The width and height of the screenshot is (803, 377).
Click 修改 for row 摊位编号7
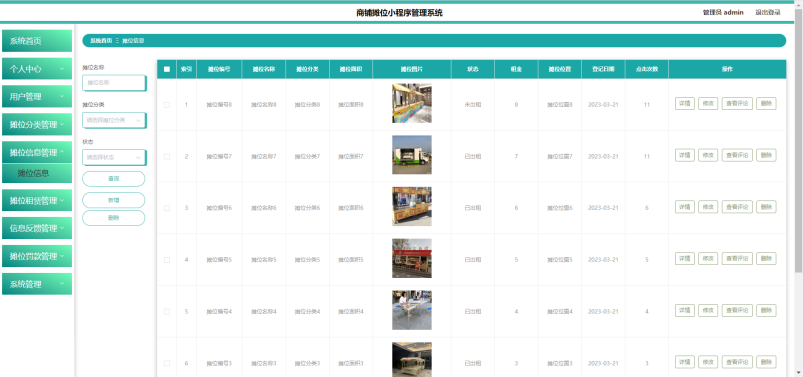tap(708, 155)
